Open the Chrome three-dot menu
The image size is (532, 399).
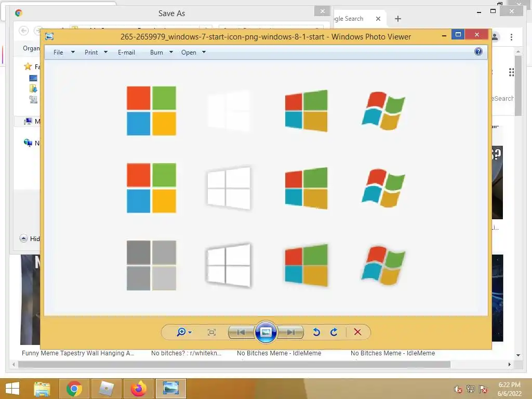[x=511, y=37]
